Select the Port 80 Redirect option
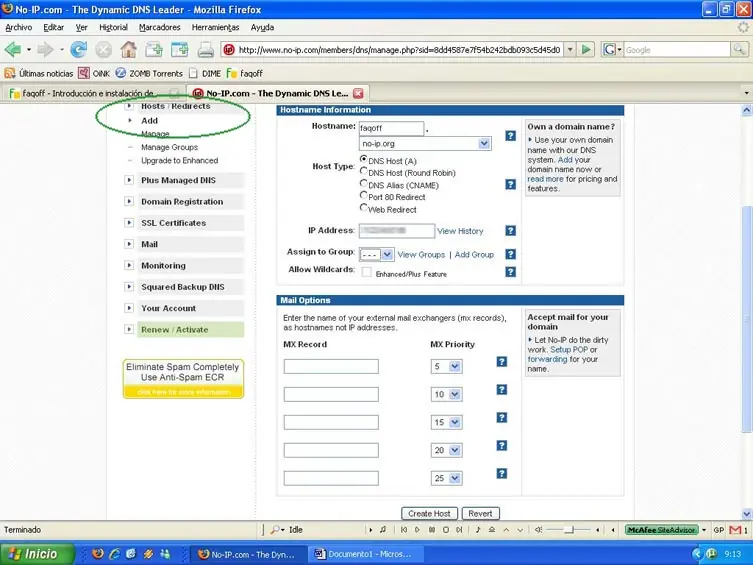Viewport: 753px width, 565px height. point(364,195)
